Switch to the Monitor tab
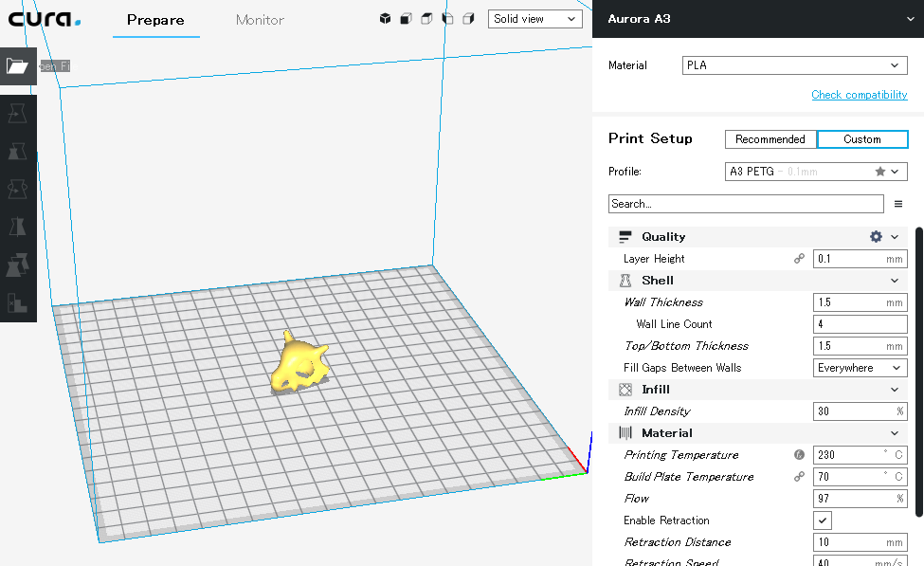 pos(260,20)
